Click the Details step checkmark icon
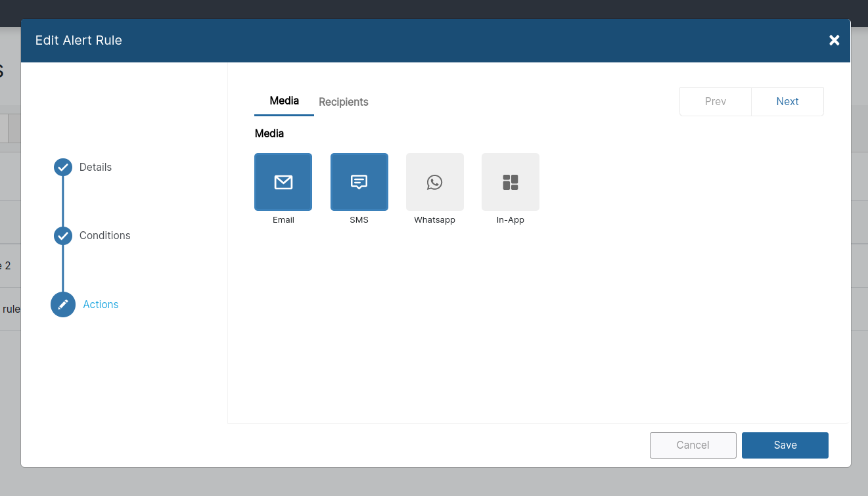 [x=62, y=167]
